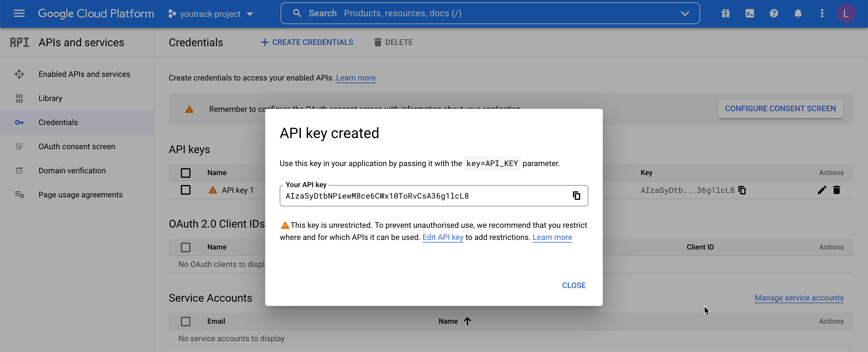Click inside the Your API key field

pos(404,196)
